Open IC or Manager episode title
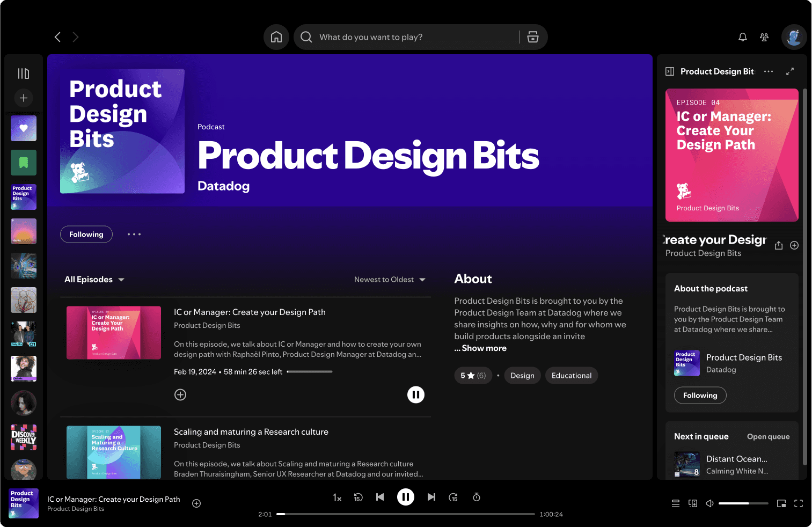812x527 pixels. [x=250, y=312]
